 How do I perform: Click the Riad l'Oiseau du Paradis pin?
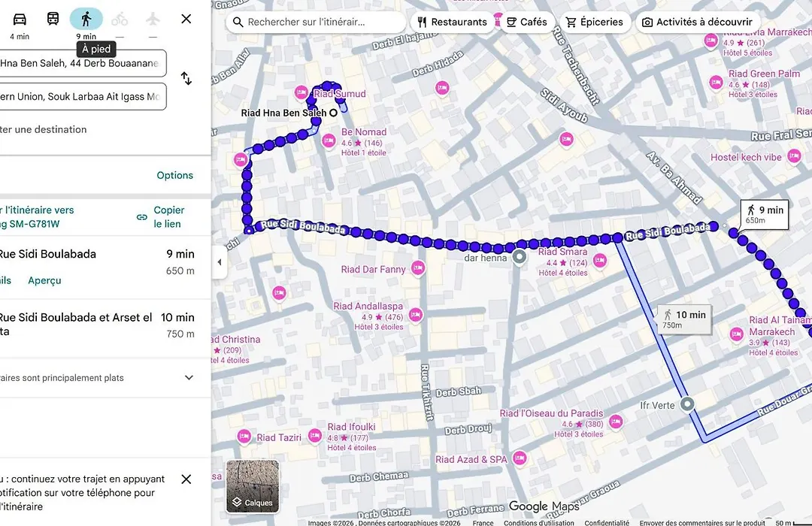point(616,422)
